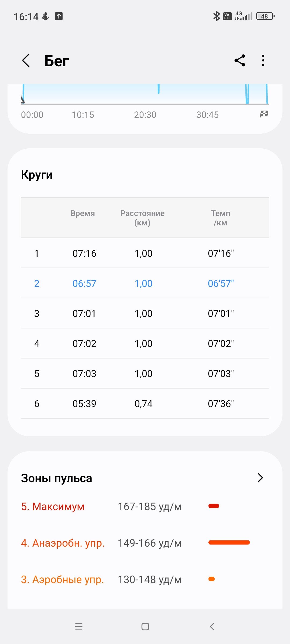Select lap 6 row with 0,74 km
Viewport: 290px width, 644px height.
click(145, 403)
